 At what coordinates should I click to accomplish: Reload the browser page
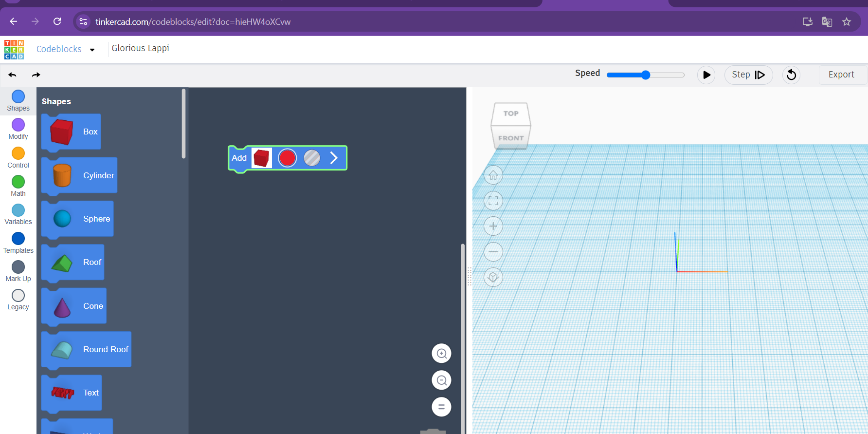(57, 21)
